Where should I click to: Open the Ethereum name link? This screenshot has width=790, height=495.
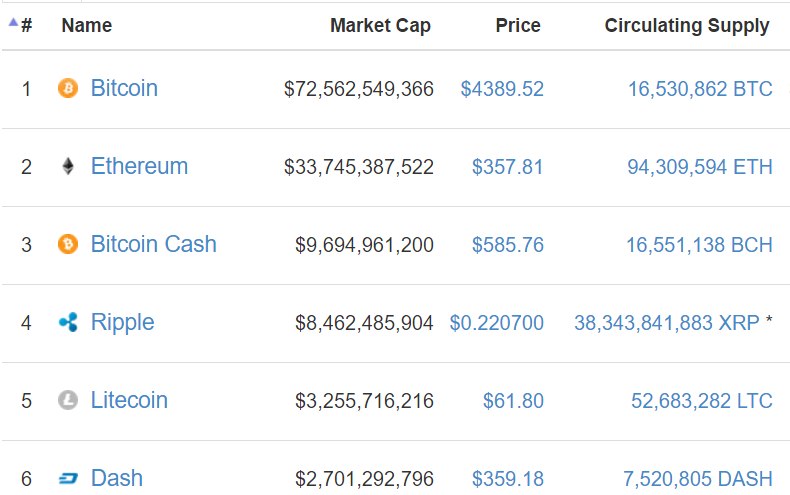(x=140, y=166)
